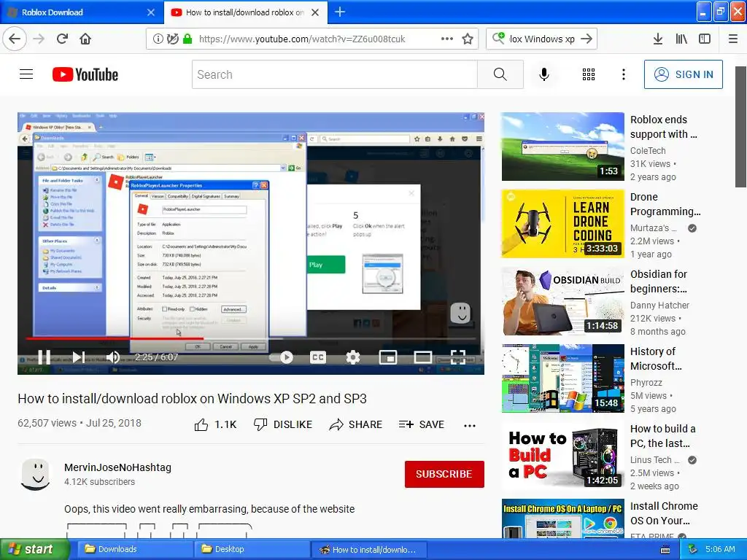This screenshot has height=560, width=747.
Task: Open the YouTube guide hamburger menu
Action: coord(26,74)
